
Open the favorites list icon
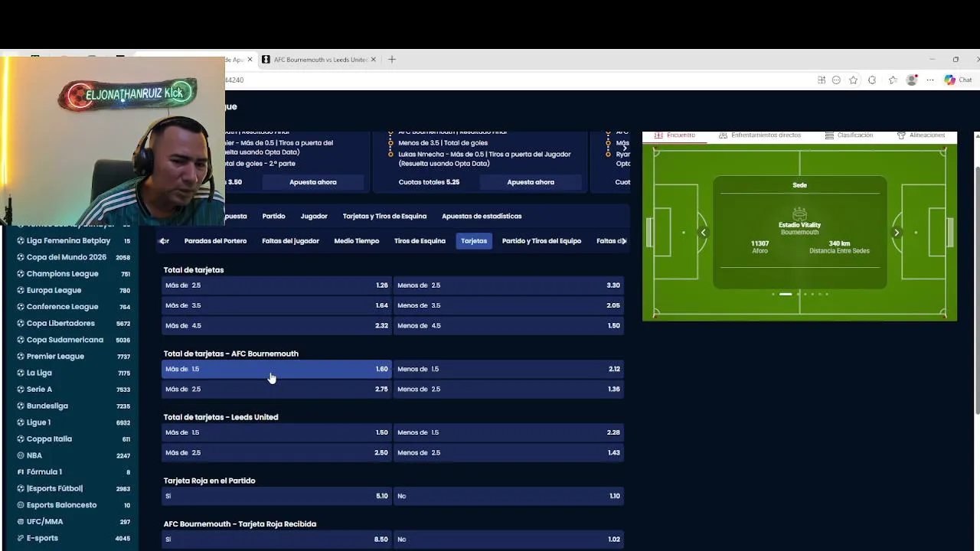[x=893, y=80]
